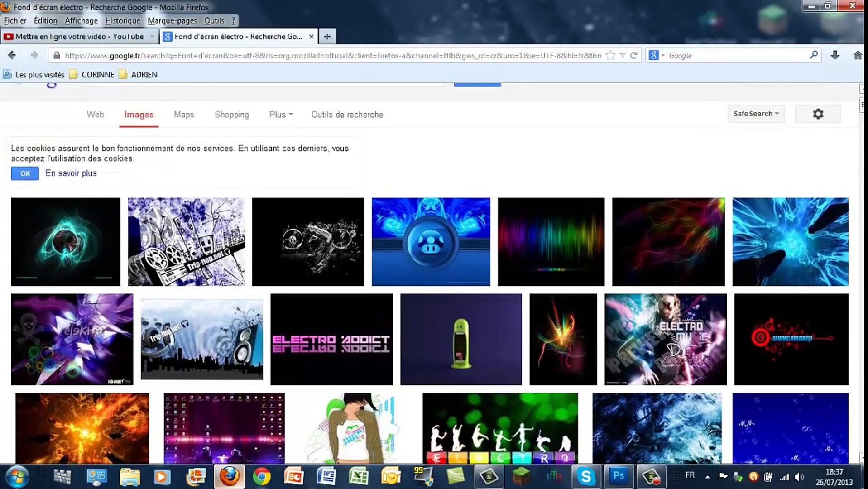
Task: Open Photoshop from the taskbar
Action: [619, 476]
